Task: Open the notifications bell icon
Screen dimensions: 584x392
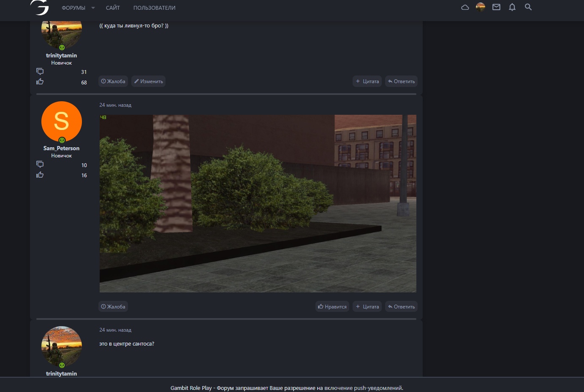Action: coord(512,7)
